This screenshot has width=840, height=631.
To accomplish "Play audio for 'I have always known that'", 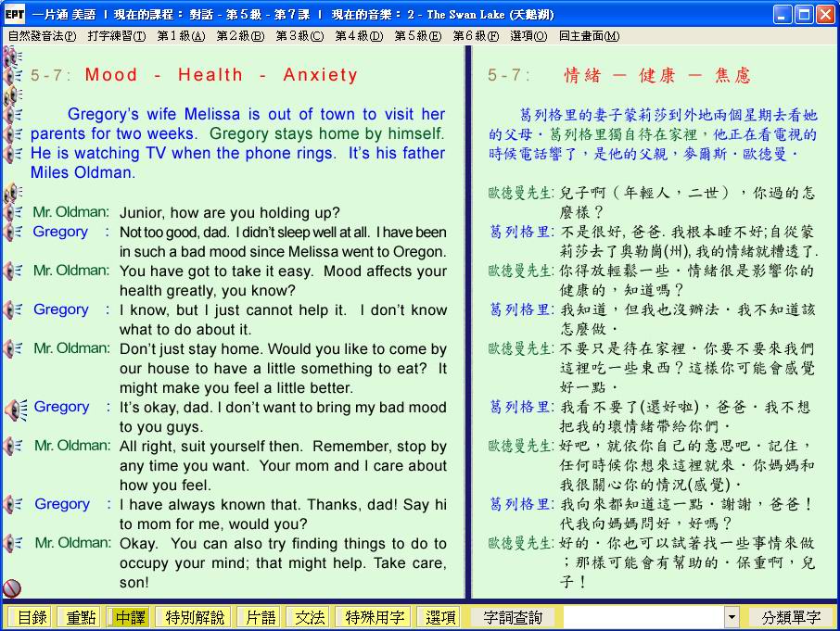I will (x=13, y=504).
